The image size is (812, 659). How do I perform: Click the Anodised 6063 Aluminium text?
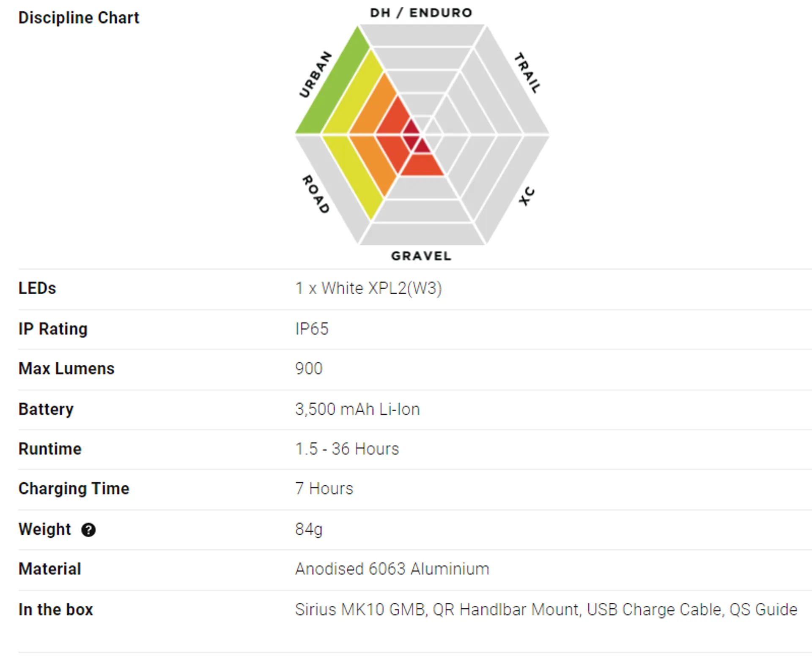coord(392,569)
